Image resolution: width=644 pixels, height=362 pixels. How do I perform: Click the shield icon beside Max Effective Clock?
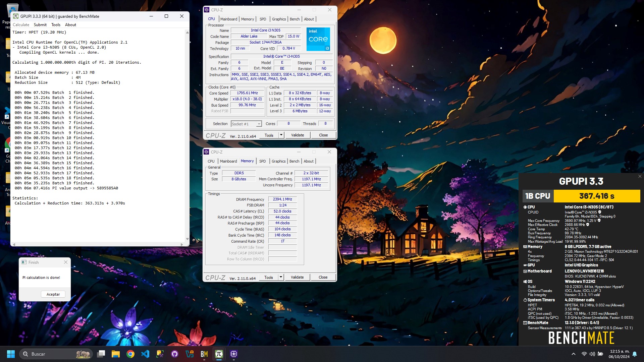(588, 225)
